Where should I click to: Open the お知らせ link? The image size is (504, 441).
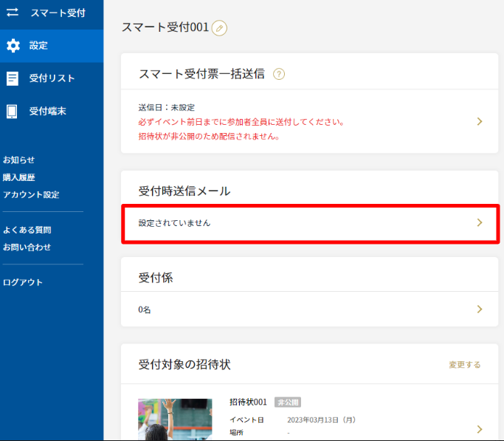point(18,160)
